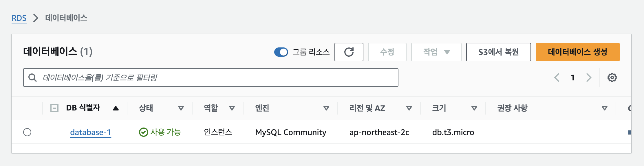The height and width of the screenshot is (166, 644).
Task: Sort by 역할 column arrow
Action: point(232,108)
